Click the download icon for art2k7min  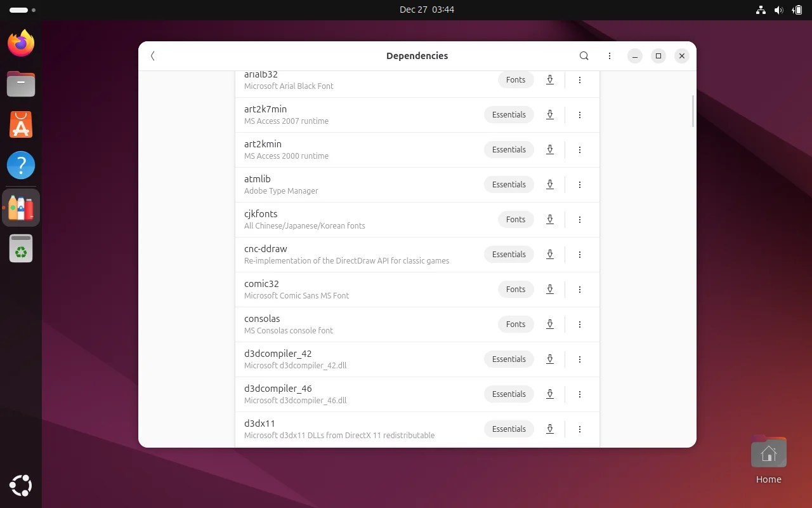[550, 115]
